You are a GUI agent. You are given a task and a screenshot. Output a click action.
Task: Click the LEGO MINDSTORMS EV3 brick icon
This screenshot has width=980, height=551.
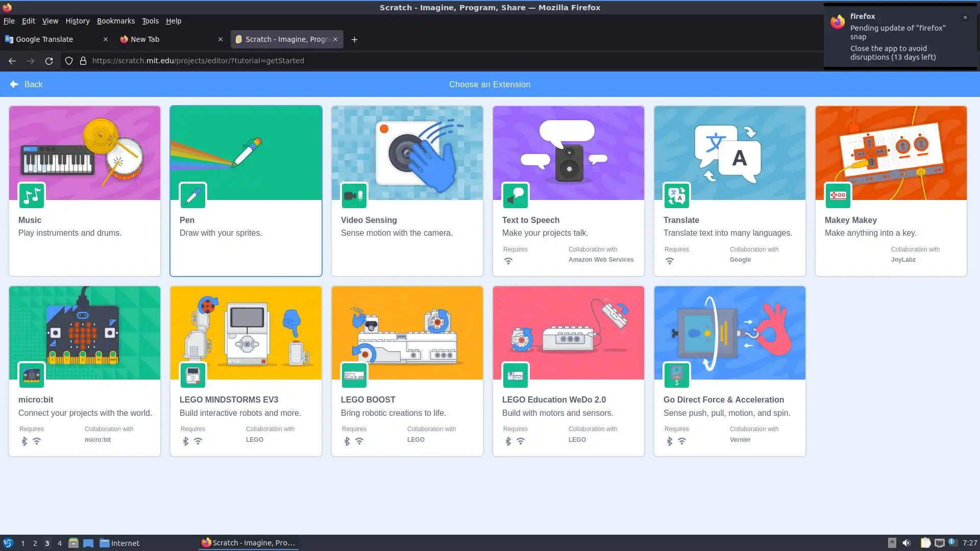point(193,375)
